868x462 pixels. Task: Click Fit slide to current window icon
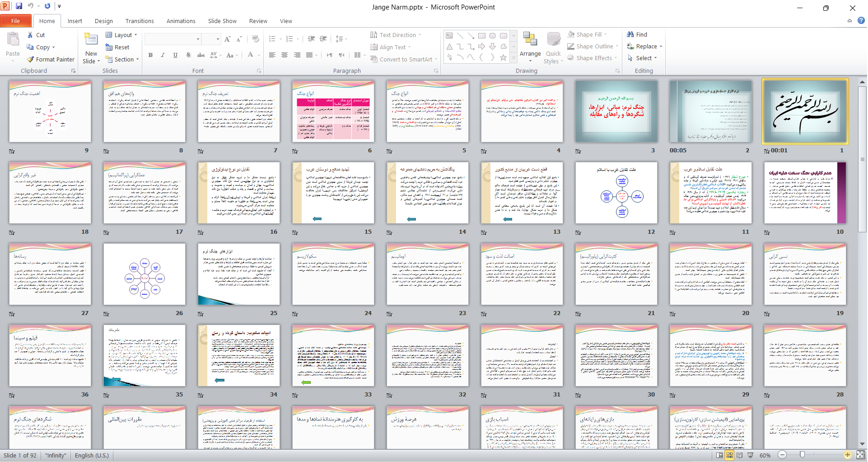[860, 455]
